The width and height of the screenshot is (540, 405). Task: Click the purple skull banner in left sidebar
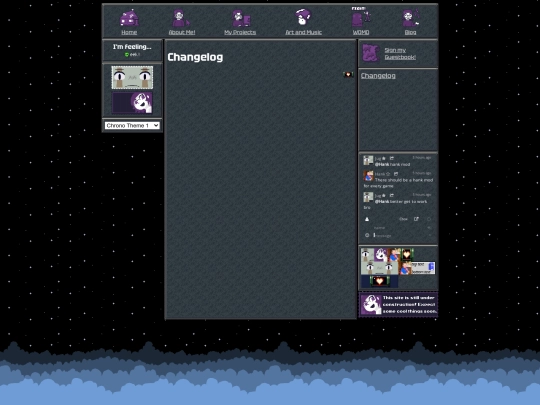click(132, 102)
